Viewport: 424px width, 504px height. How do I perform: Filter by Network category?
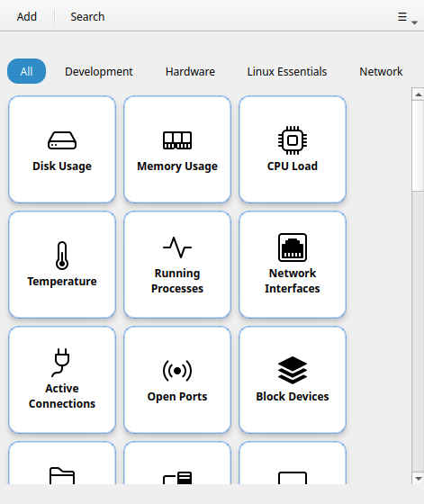click(x=381, y=71)
